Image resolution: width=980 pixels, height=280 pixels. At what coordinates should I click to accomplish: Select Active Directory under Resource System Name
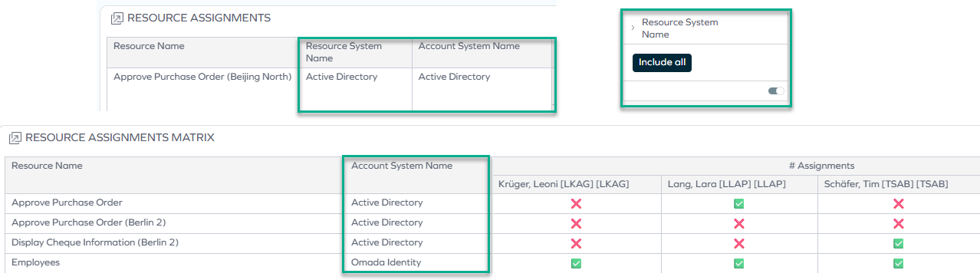(342, 77)
